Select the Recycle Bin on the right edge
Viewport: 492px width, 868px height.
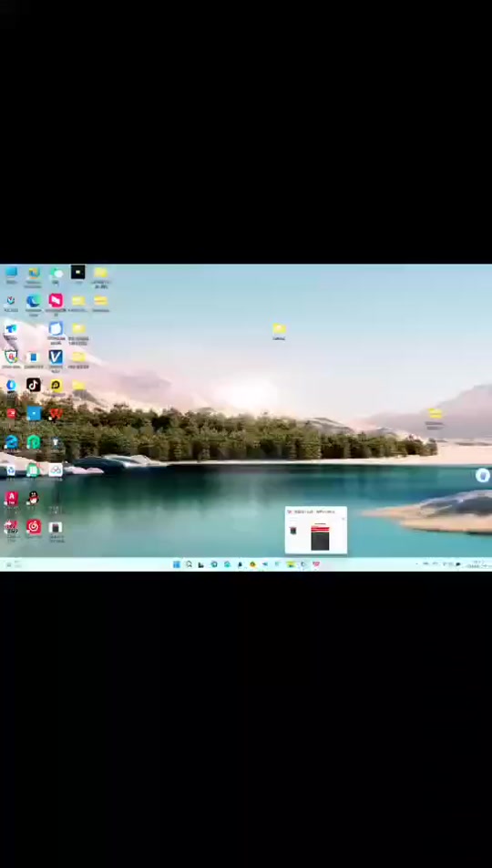tap(483, 476)
